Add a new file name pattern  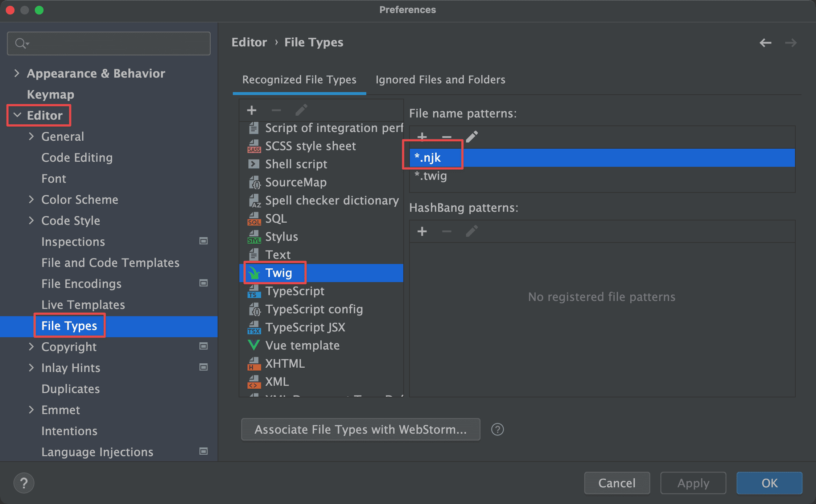click(x=422, y=137)
